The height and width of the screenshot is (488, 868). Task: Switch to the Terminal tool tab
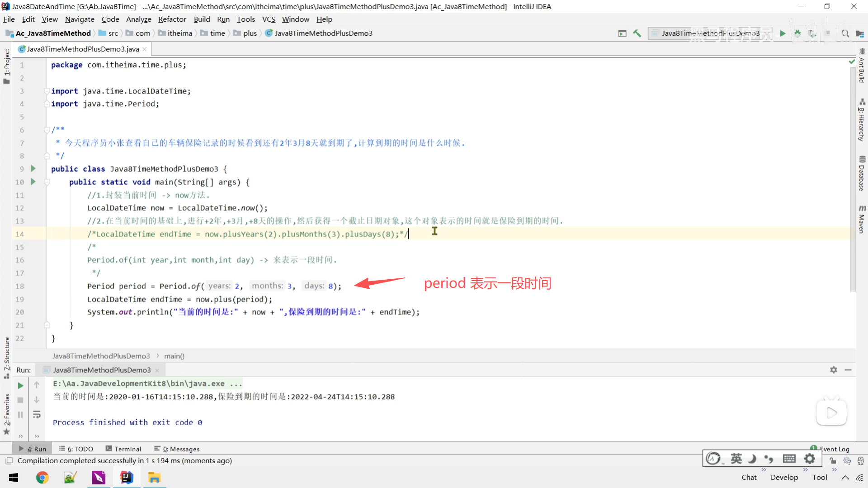[x=123, y=449]
